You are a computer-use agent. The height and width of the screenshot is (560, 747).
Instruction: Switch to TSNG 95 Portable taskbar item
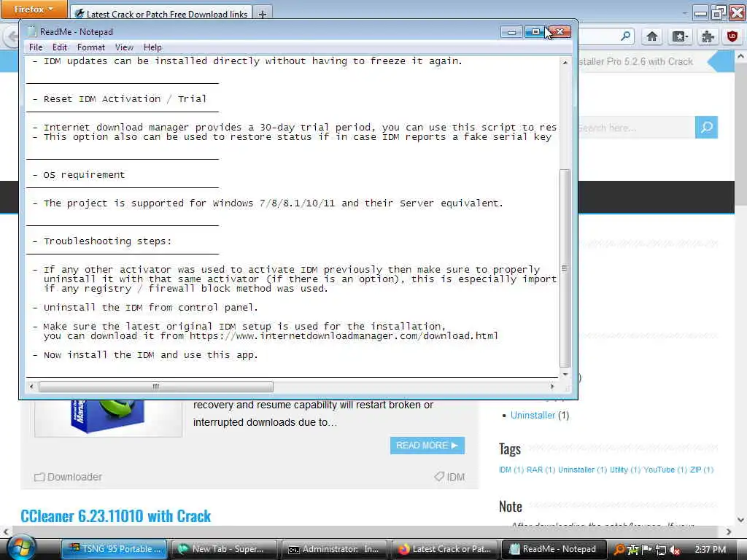click(x=115, y=549)
